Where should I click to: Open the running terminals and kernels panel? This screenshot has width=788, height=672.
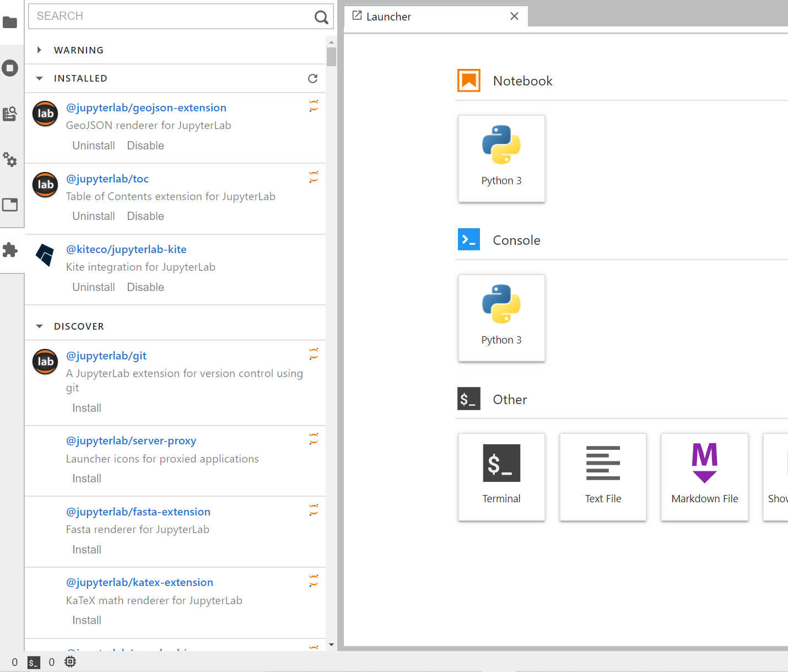(10, 68)
